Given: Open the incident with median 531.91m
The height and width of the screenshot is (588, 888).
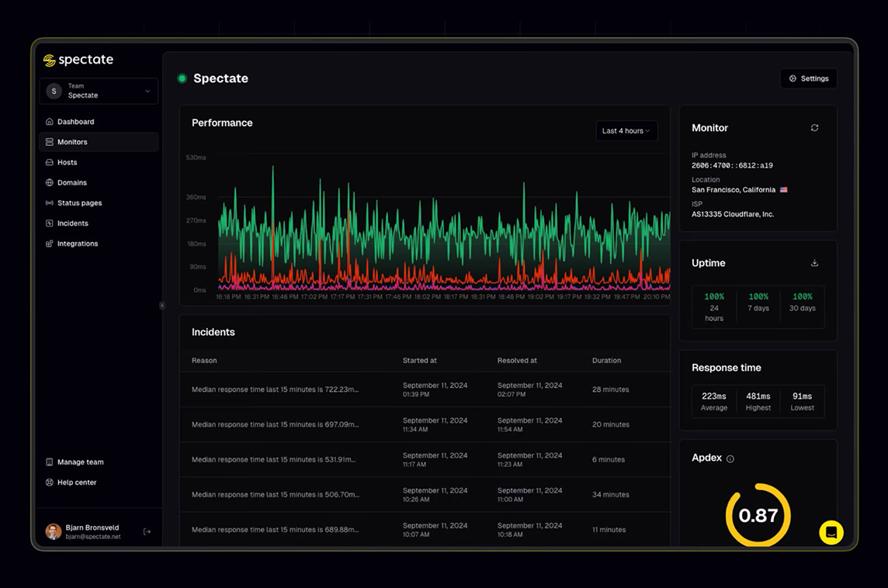Looking at the screenshot, I should (425, 459).
